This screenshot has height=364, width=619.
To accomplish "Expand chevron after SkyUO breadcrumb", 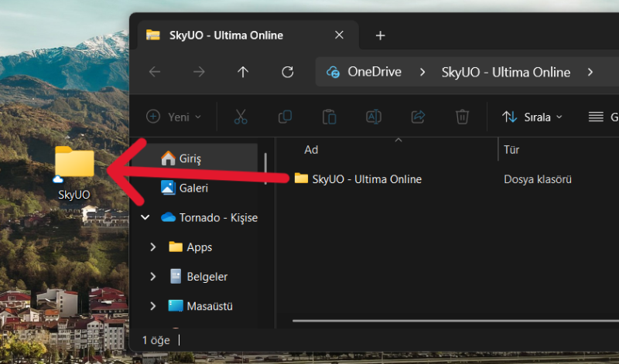I will pos(590,72).
